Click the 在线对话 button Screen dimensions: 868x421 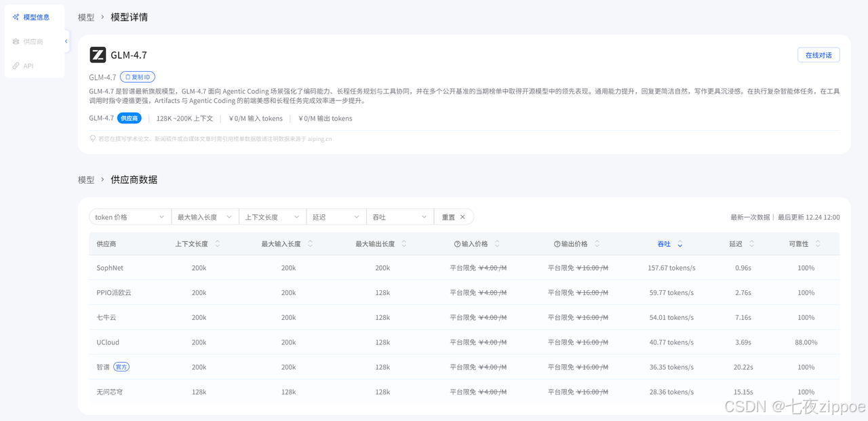(818, 55)
